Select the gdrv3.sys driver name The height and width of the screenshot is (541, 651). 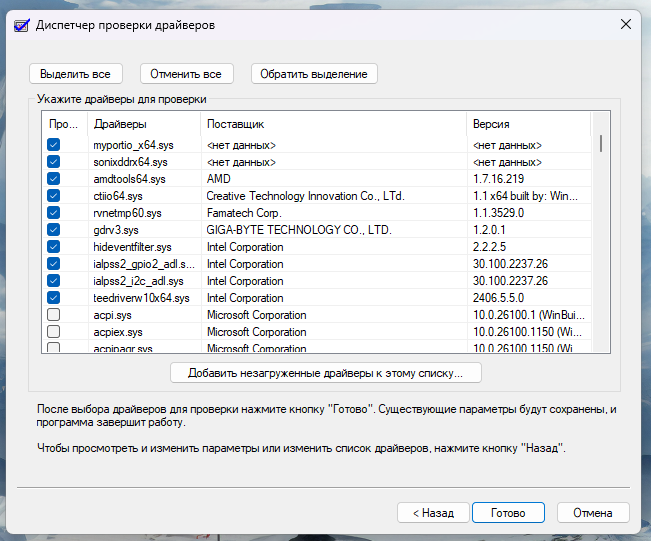[116, 230]
